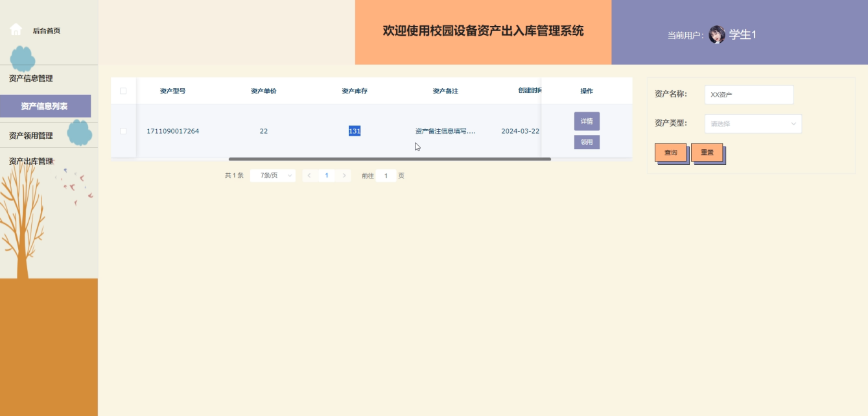Click the cell 1711090017264
Image resolution: width=868 pixels, height=416 pixels.
[x=173, y=131]
